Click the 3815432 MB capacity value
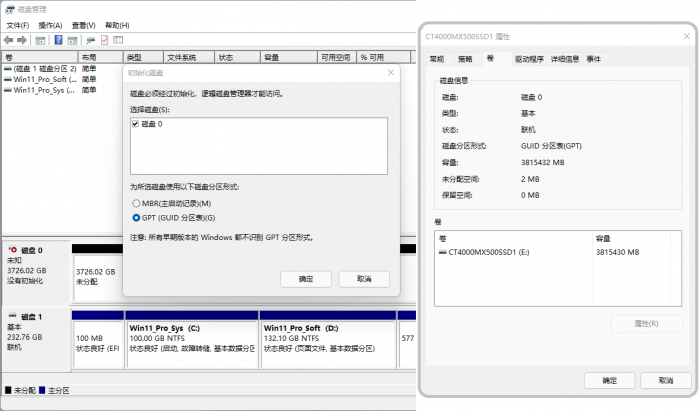The image size is (700, 411). pos(542,163)
